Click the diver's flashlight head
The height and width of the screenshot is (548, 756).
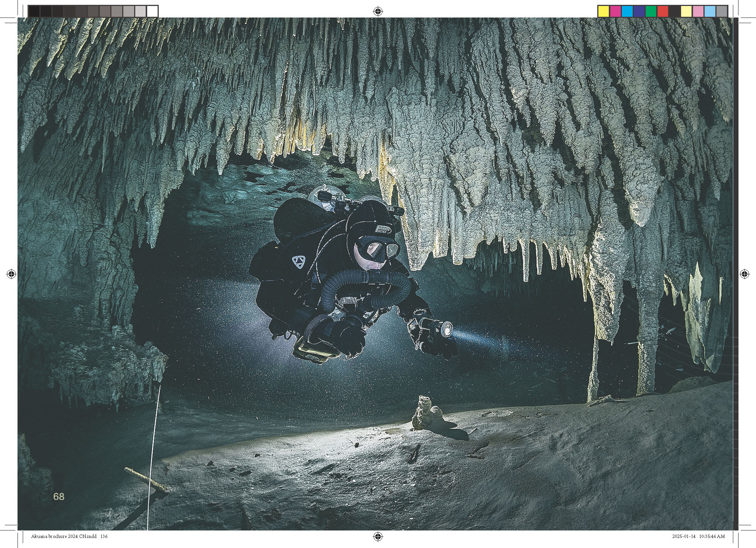[x=447, y=328]
